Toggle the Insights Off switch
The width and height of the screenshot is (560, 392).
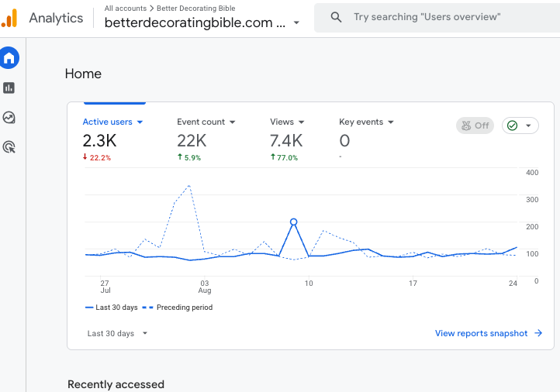[x=475, y=126]
